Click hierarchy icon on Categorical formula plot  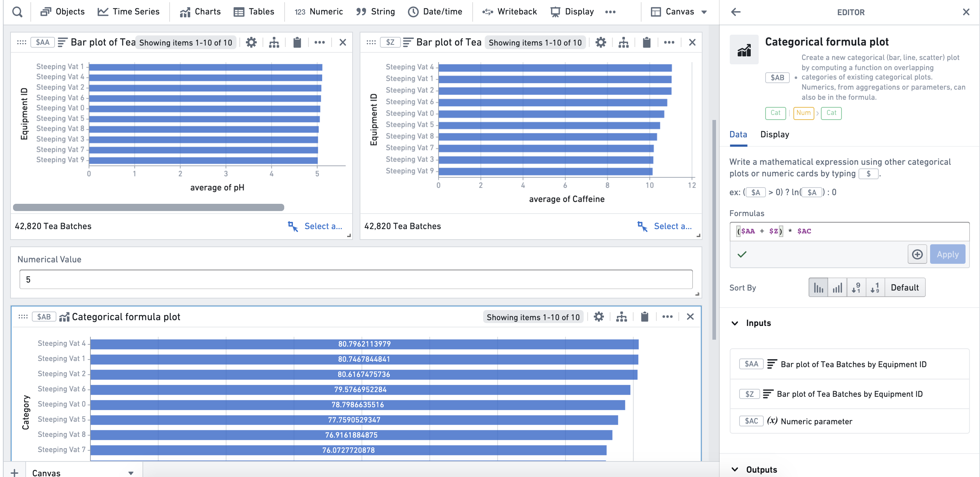(622, 317)
